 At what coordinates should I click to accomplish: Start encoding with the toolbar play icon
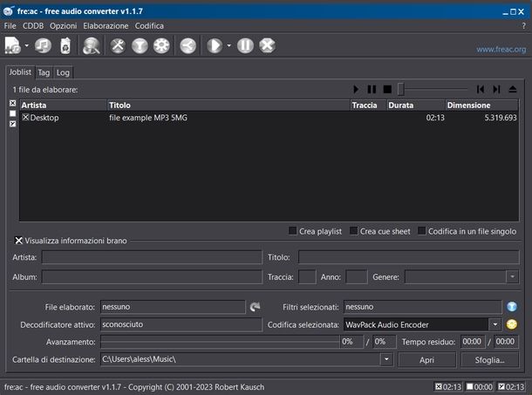coord(214,45)
